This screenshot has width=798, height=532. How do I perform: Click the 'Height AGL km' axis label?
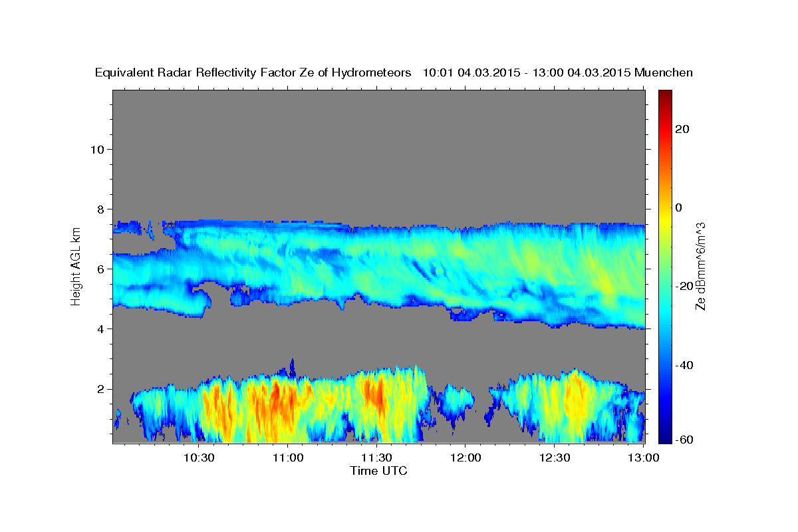tap(76, 265)
